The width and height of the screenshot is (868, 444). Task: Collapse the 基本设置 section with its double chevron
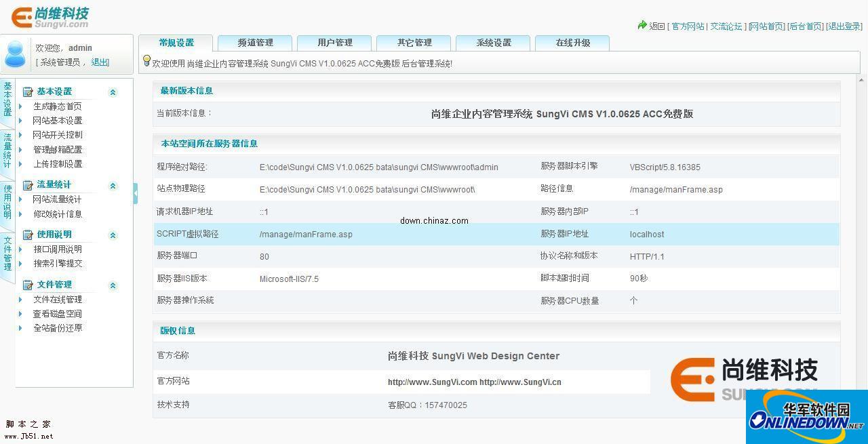[113, 92]
